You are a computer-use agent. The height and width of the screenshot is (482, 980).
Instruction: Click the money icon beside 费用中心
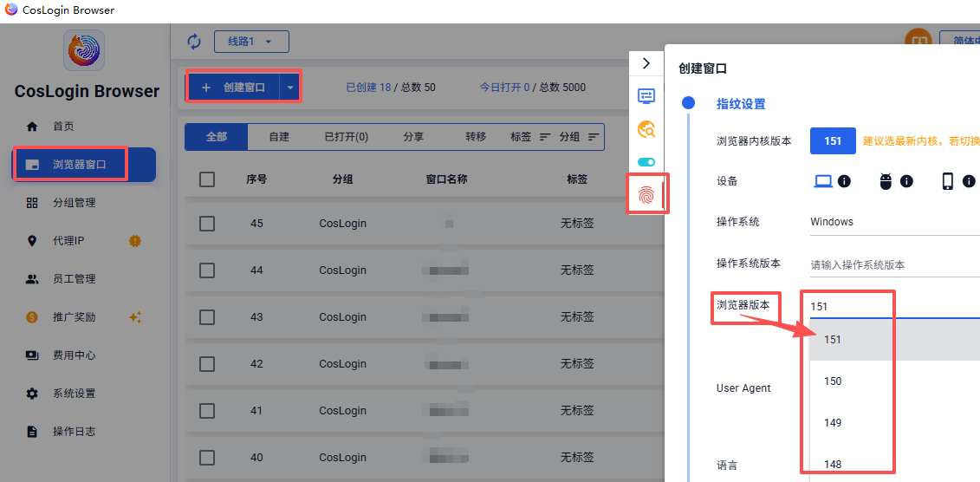click(32, 355)
